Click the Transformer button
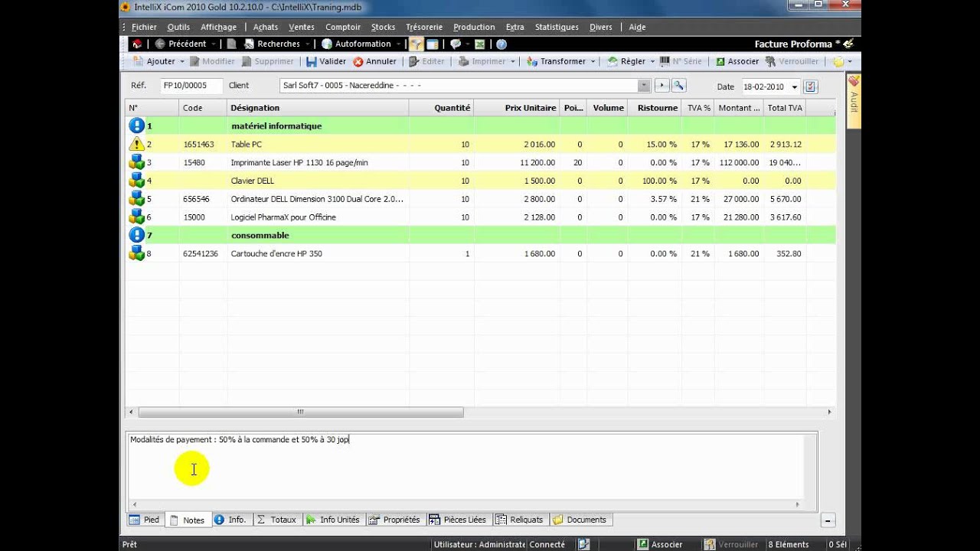This screenshot has width=980, height=551. click(556, 61)
